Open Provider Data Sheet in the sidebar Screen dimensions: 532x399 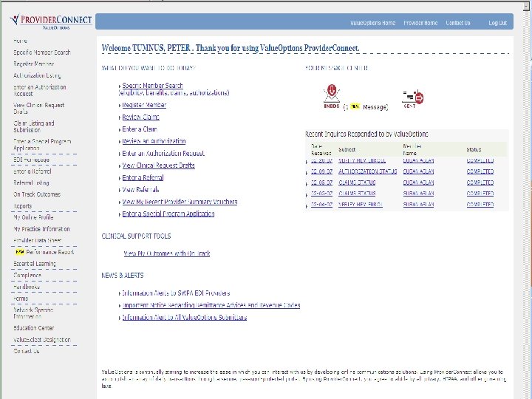coord(38,241)
